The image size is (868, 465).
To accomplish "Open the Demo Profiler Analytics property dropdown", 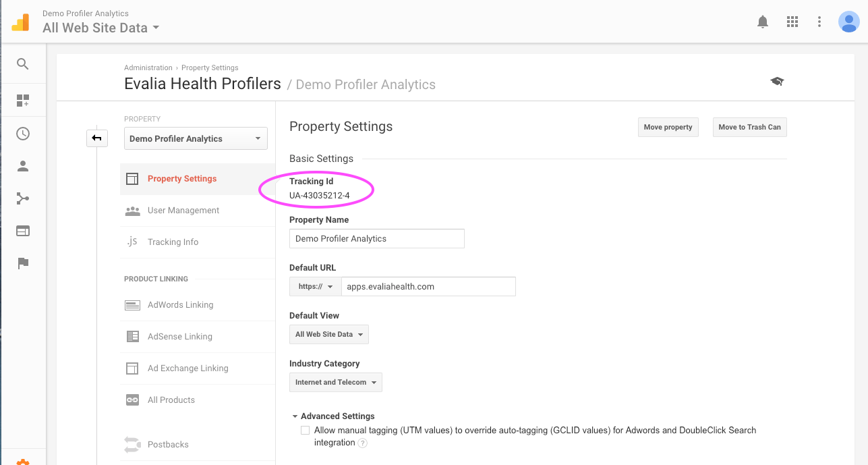I will click(x=196, y=138).
